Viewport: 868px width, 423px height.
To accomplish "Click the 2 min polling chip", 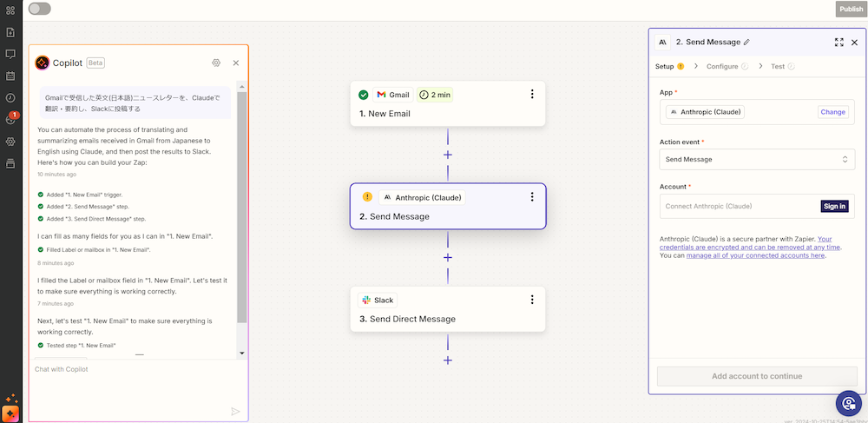I will click(x=435, y=95).
